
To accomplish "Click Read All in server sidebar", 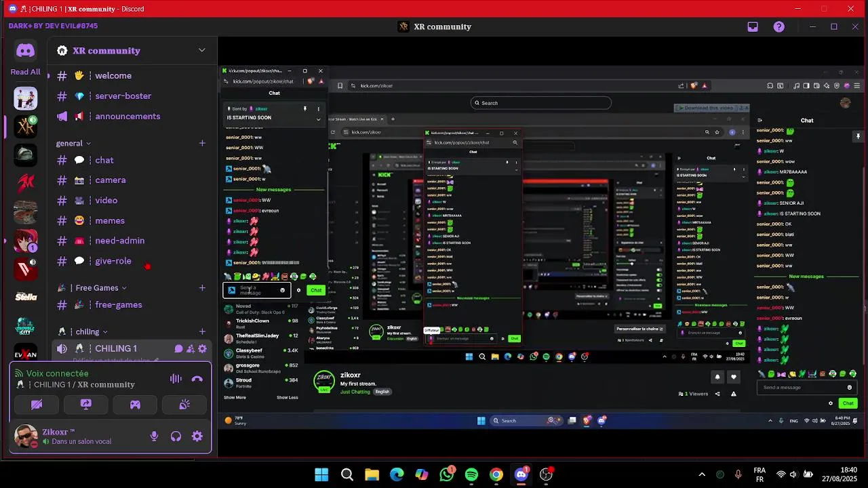I will click(26, 72).
